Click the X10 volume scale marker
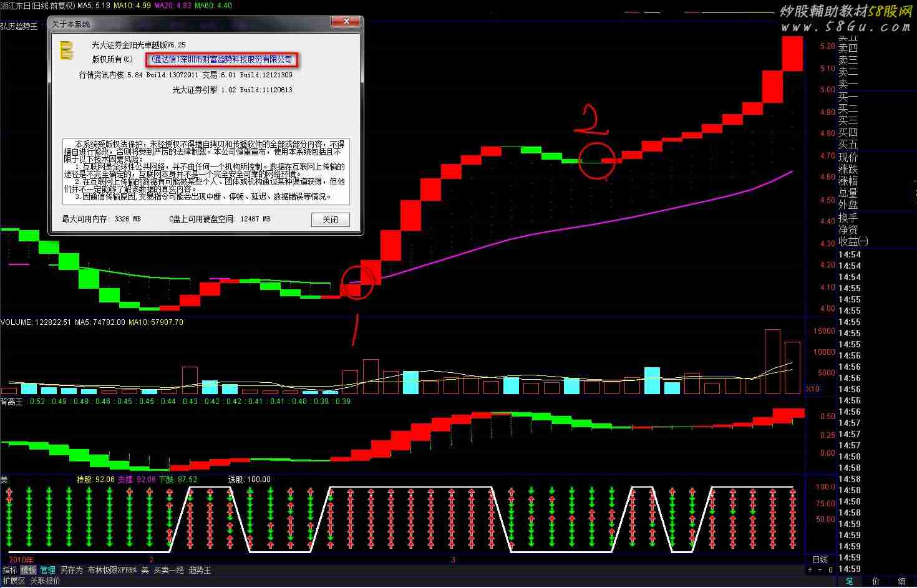This screenshot has width=917, height=588. (x=813, y=389)
